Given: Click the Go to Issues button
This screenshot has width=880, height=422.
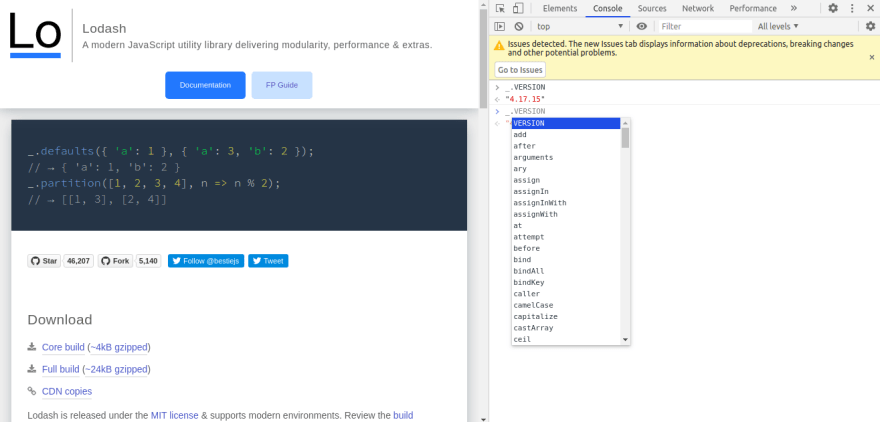Looking at the screenshot, I should (x=520, y=70).
